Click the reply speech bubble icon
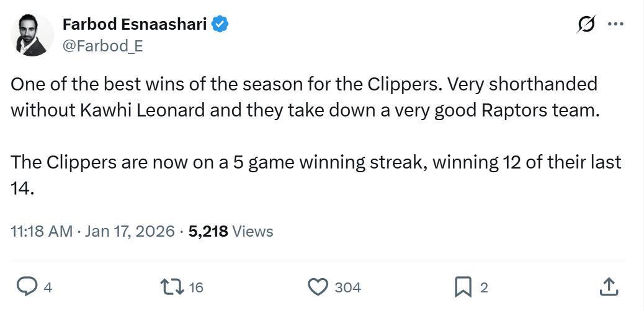This screenshot has height=311, width=644. pyautogui.click(x=27, y=287)
